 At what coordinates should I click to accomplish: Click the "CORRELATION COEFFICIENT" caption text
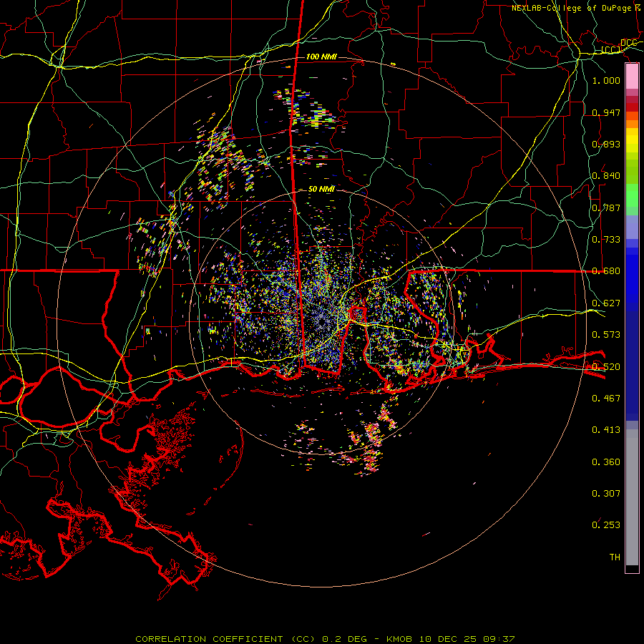coord(209,639)
